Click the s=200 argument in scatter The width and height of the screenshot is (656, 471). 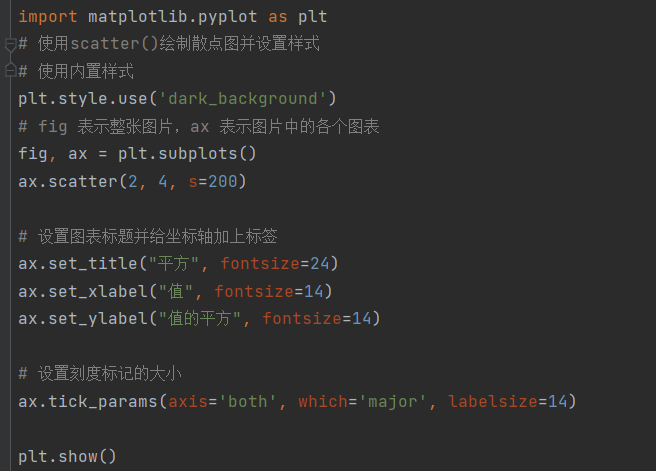coord(213,182)
